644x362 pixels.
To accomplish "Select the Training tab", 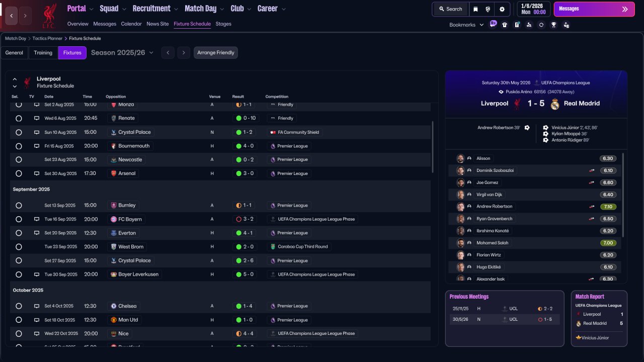I will [x=43, y=53].
